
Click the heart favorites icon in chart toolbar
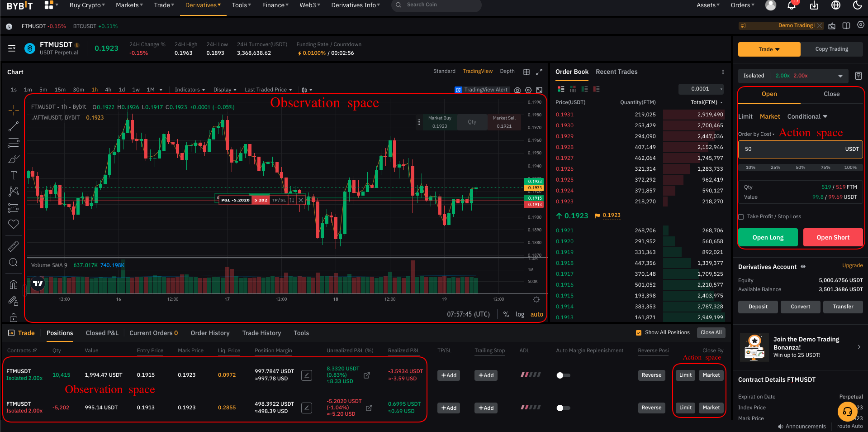14,224
